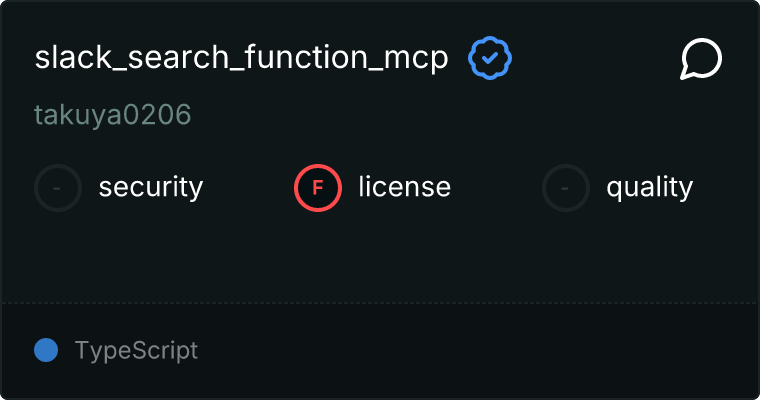Select the security rating label

(151, 187)
